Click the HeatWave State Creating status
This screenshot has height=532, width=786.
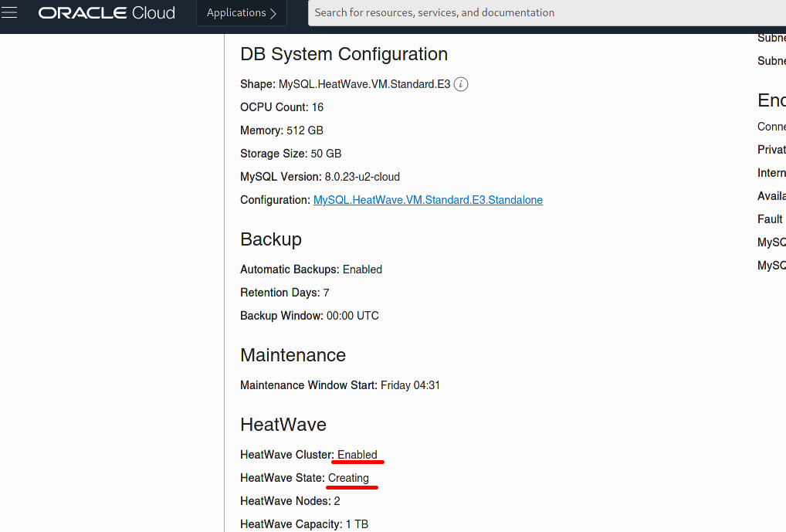348,478
